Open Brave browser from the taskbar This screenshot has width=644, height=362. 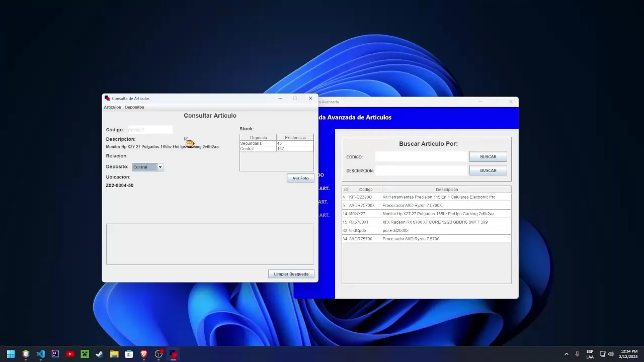click(x=144, y=354)
